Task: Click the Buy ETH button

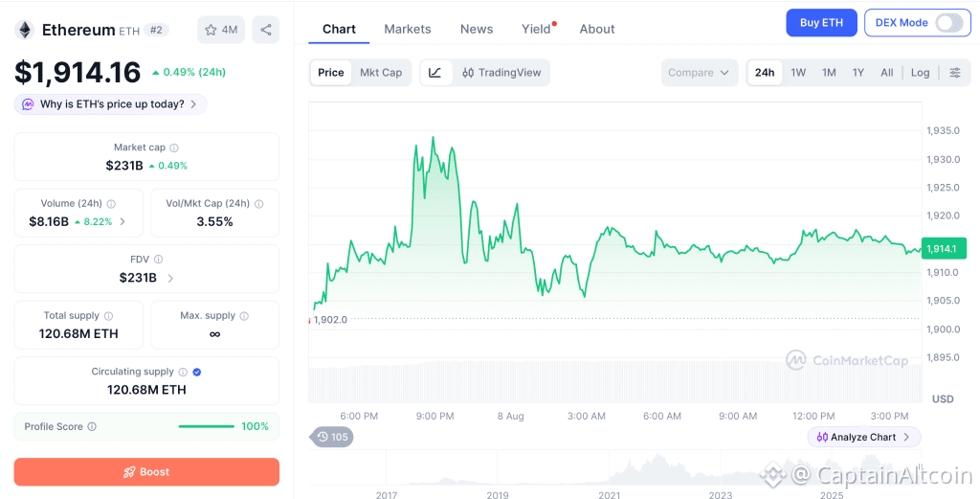Action: pyautogui.click(x=821, y=23)
